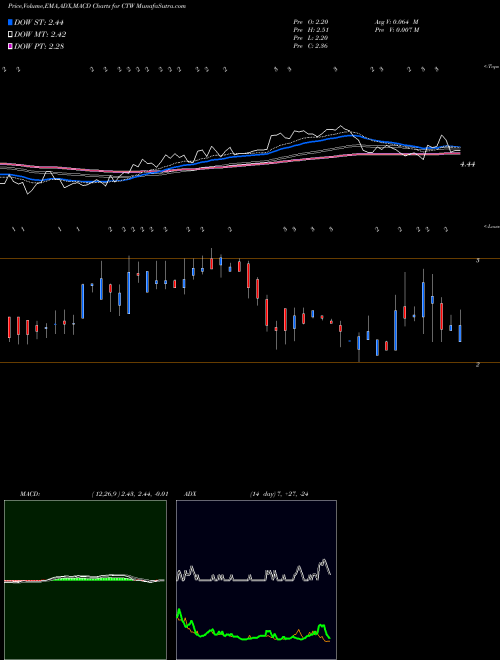The image size is (500, 660).
Task: Click the '<-Tops' marker label
Action: (x=492, y=67)
